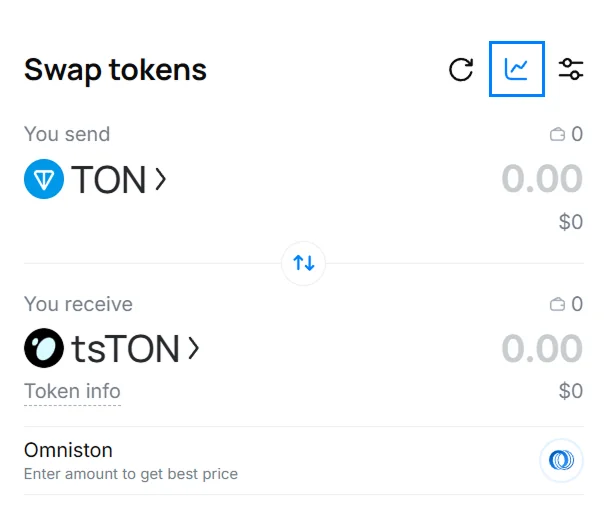The height and width of the screenshot is (523, 611).
Task: Open swap settings sliders icon
Action: [571, 70]
